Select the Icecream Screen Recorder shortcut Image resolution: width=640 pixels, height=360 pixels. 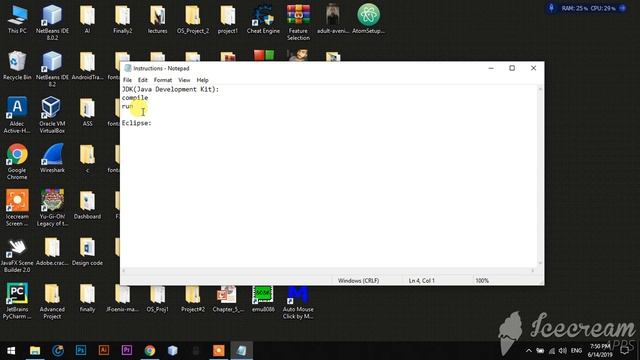click(x=17, y=208)
